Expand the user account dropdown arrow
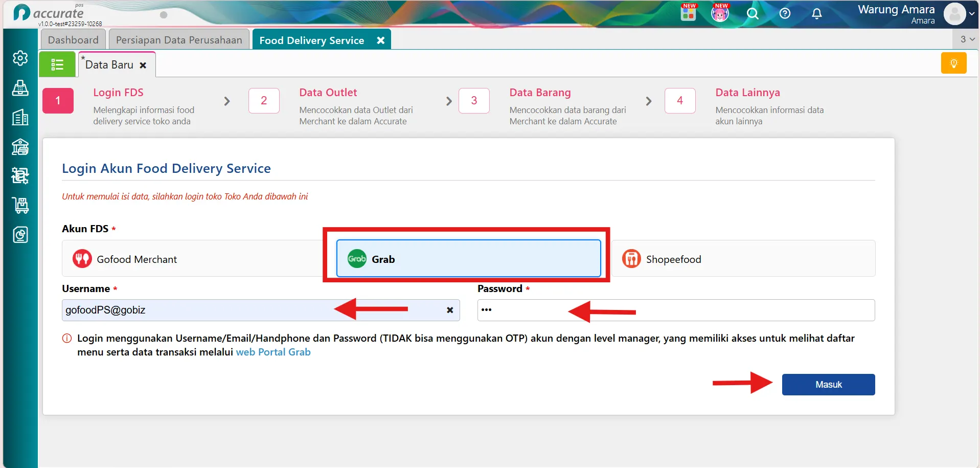 click(972, 14)
